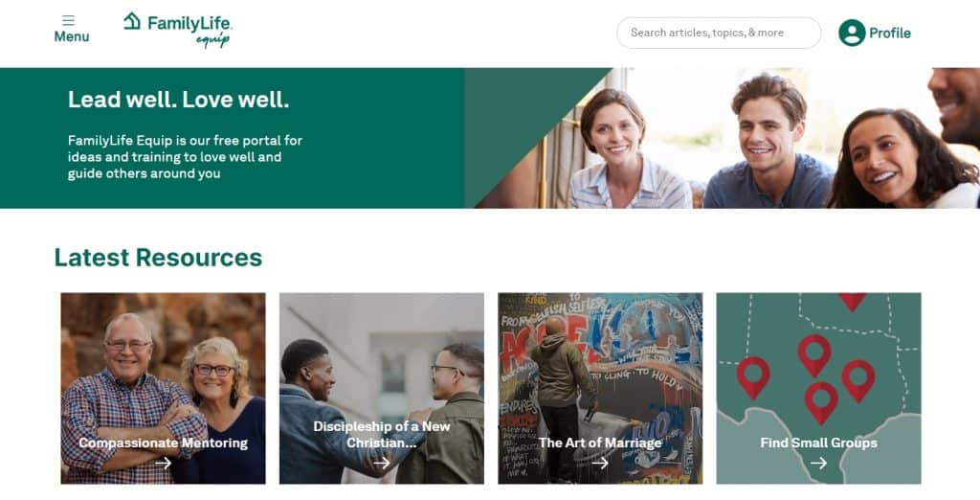This screenshot has height=500, width=980.
Task: Open the Compassionate Mentoring resource title
Action: (163, 443)
